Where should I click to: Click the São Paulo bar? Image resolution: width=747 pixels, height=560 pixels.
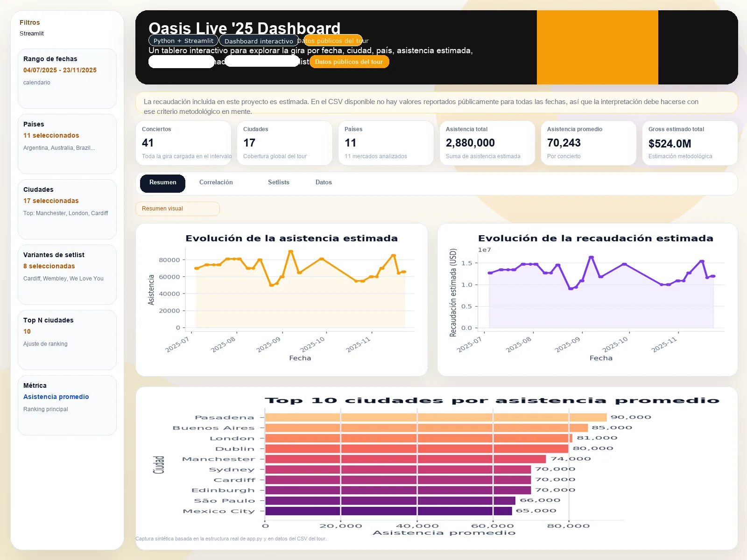(390, 500)
